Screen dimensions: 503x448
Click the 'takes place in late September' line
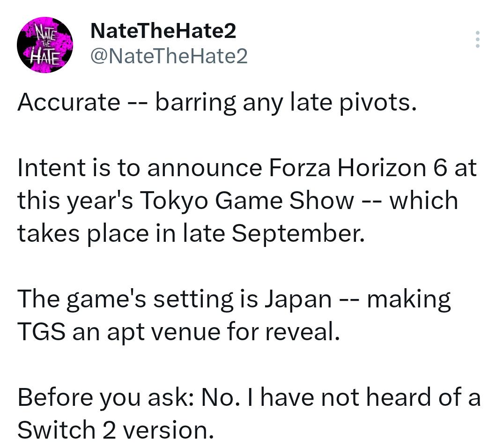click(191, 233)
